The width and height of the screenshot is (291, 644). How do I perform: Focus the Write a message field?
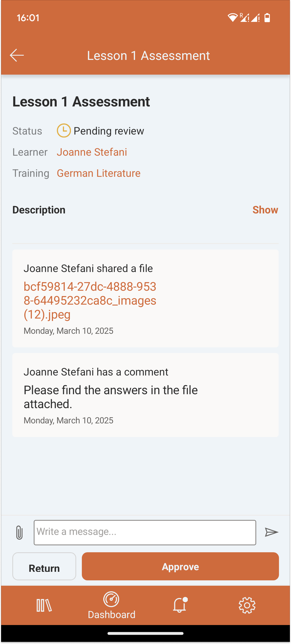145,532
